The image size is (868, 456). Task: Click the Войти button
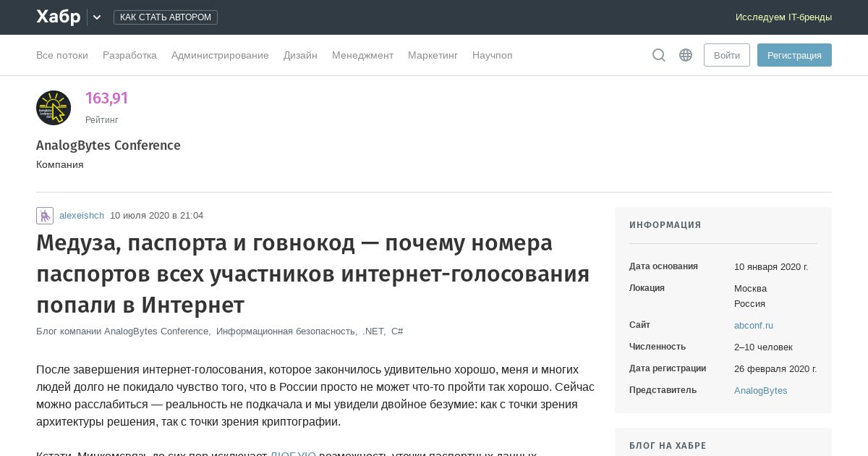[x=727, y=55]
